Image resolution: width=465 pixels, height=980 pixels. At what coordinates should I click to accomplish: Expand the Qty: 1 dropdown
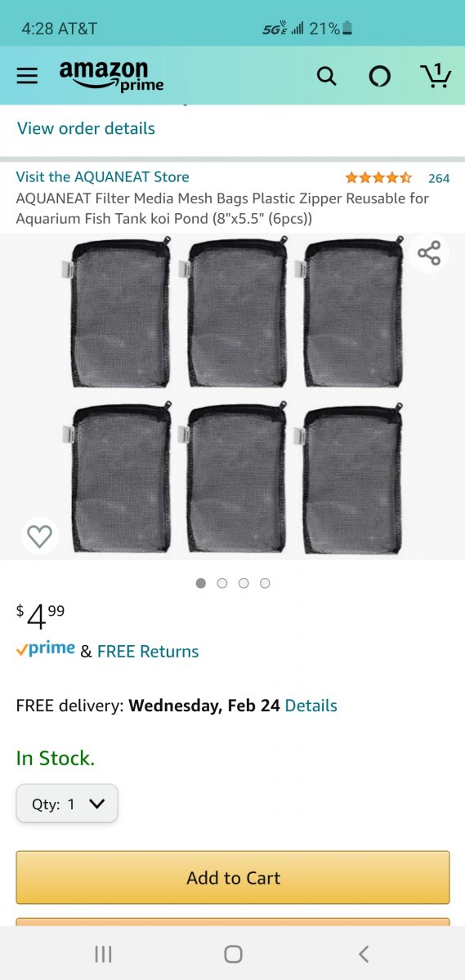[67, 804]
